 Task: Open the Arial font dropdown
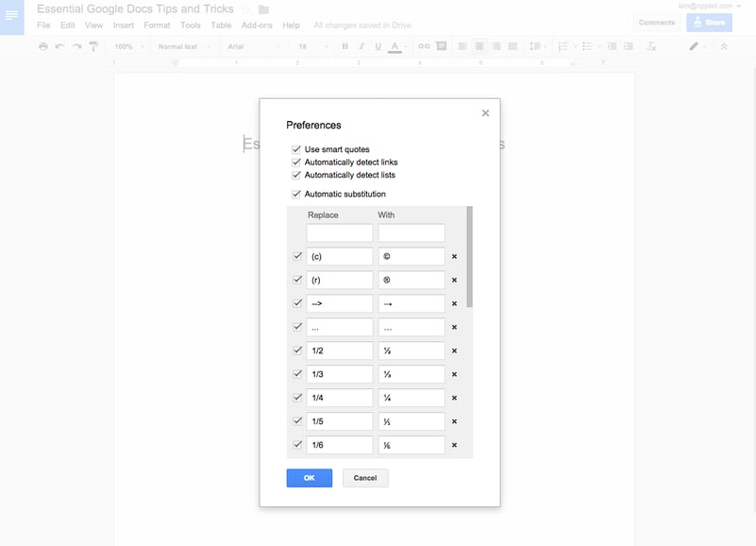point(254,47)
